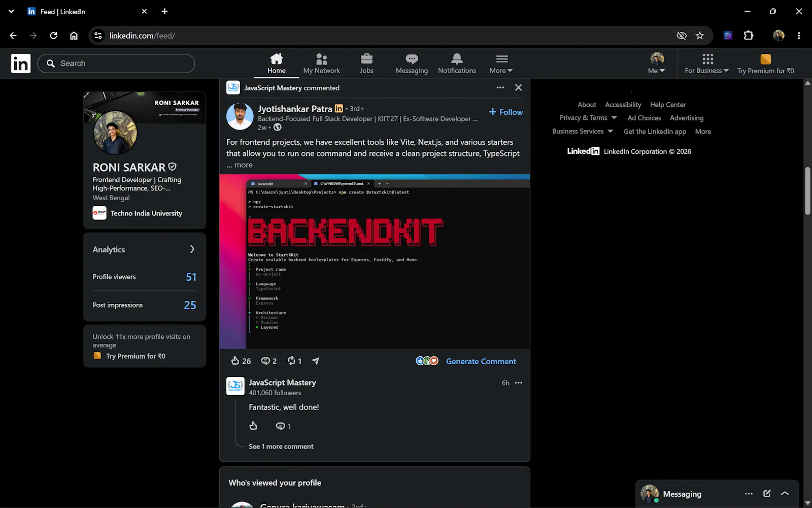Image resolution: width=812 pixels, height=508 pixels.
Task: Open the Advertising footer link
Action: [687, 118]
